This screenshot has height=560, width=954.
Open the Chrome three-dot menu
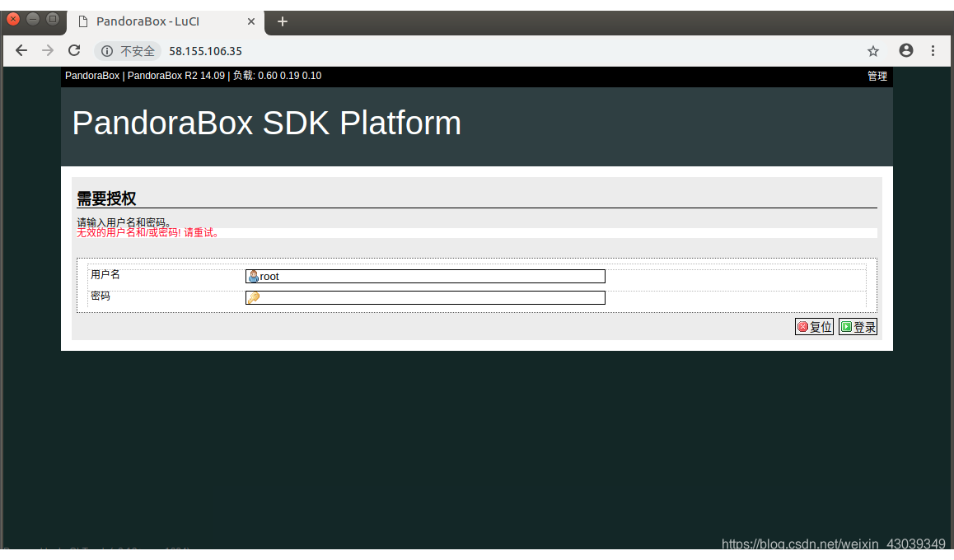coord(933,50)
